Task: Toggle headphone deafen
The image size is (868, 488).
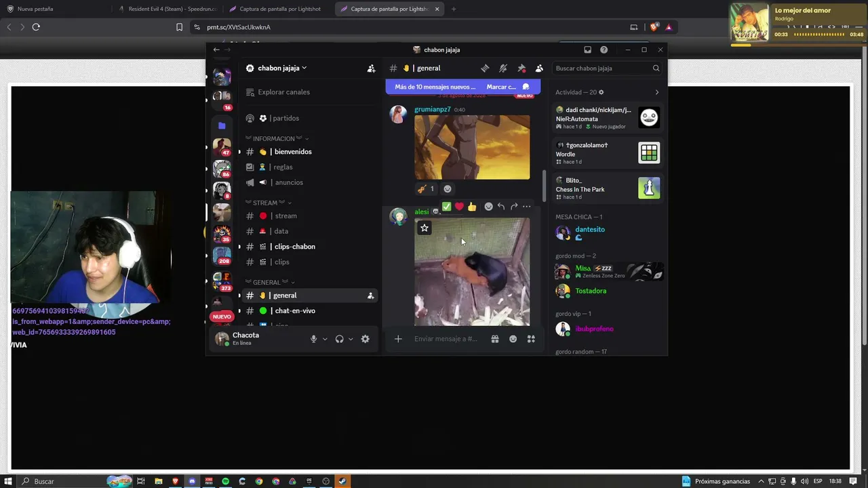Action: coord(339,339)
